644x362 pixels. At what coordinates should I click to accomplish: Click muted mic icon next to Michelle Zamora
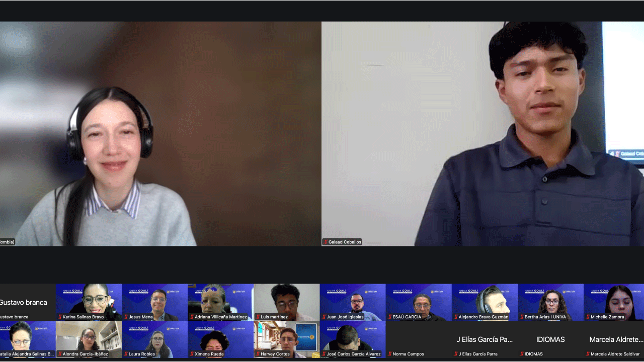[x=587, y=317]
